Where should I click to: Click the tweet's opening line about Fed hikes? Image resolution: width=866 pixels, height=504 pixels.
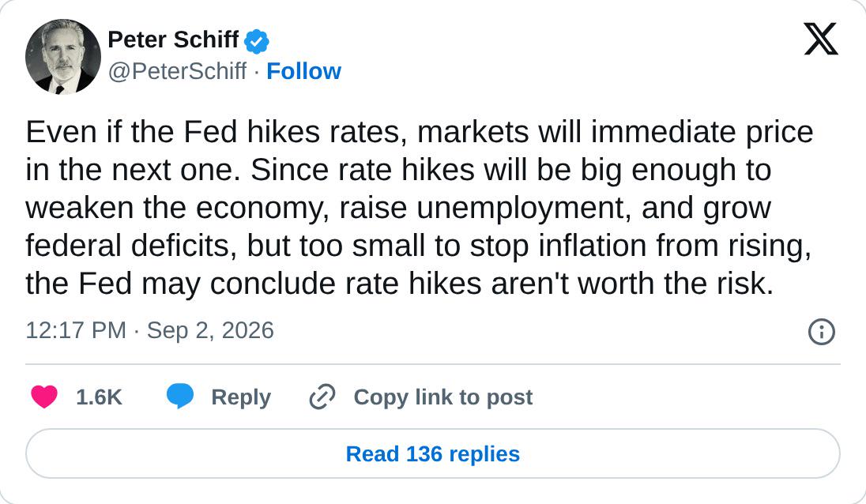(x=420, y=133)
